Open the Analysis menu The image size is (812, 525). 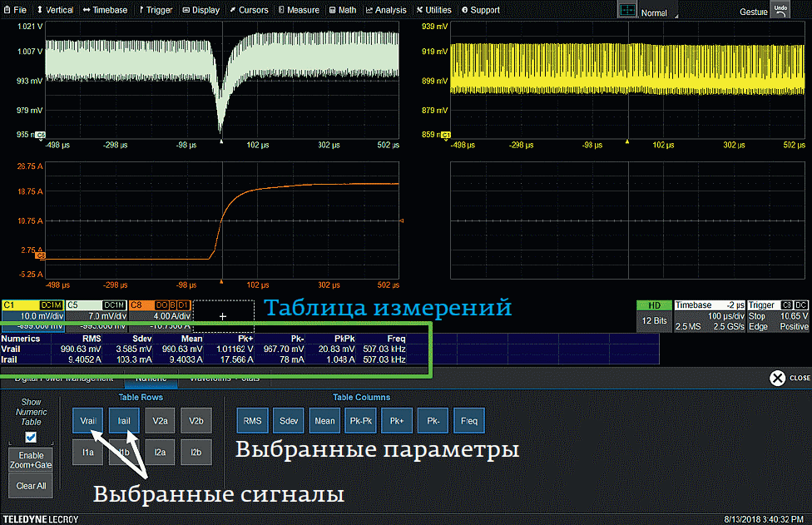tap(386, 10)
